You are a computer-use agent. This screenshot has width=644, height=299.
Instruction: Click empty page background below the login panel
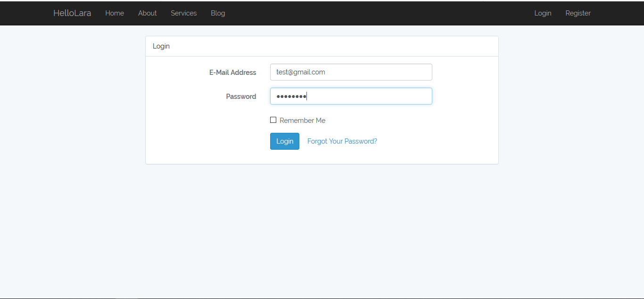pyautogui.click(x=322, y=226)
